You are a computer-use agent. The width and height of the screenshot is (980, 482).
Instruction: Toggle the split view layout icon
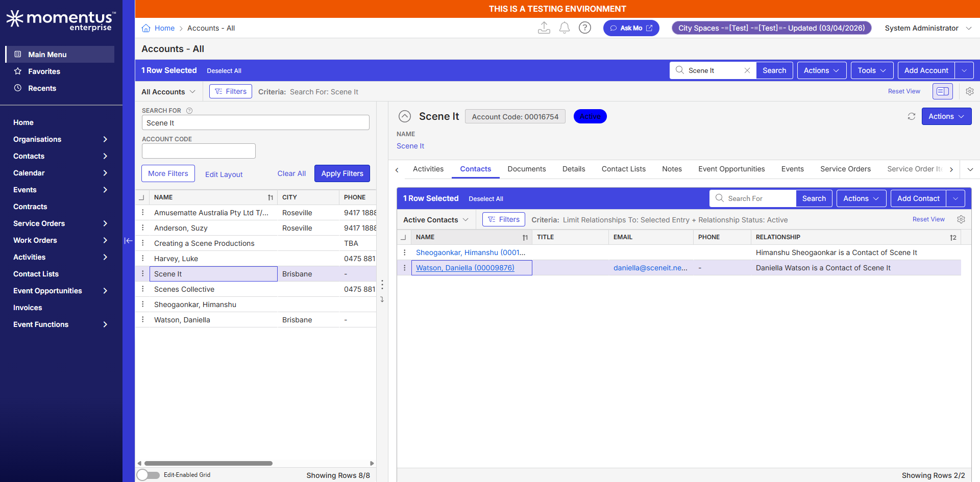pyautogui.click(x=943, y=91)
